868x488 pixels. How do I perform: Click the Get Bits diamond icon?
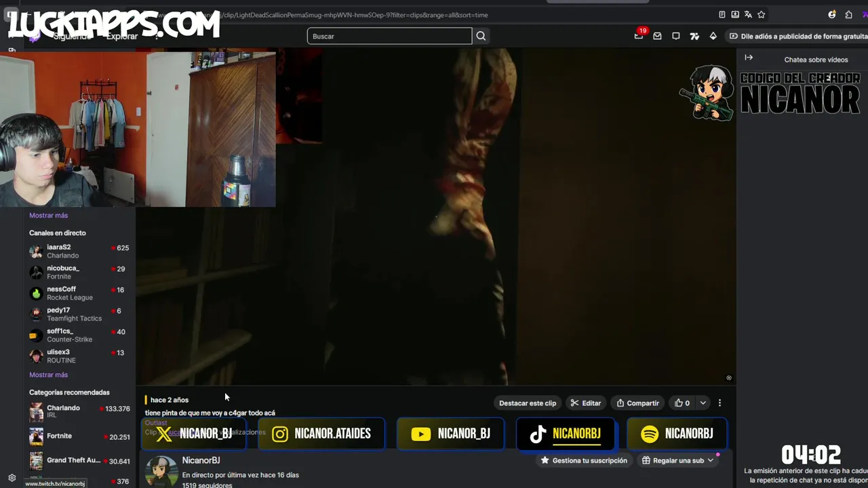pos(713,36)
